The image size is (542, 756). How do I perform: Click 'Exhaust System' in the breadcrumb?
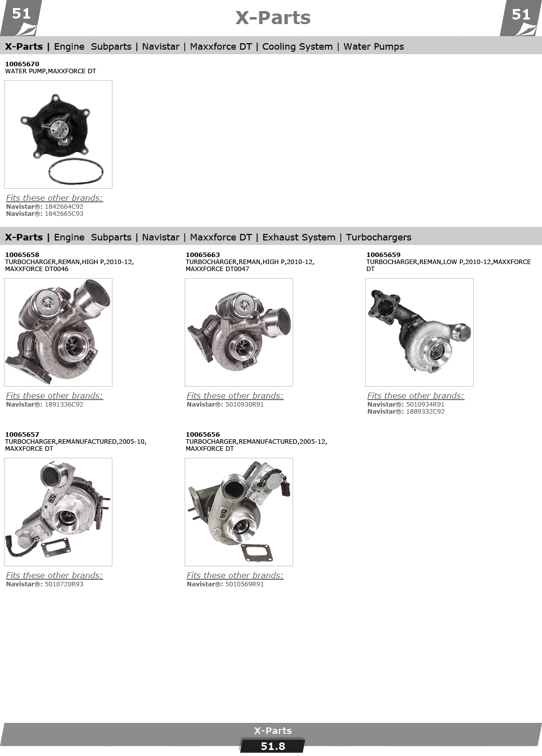click(299, 237)
